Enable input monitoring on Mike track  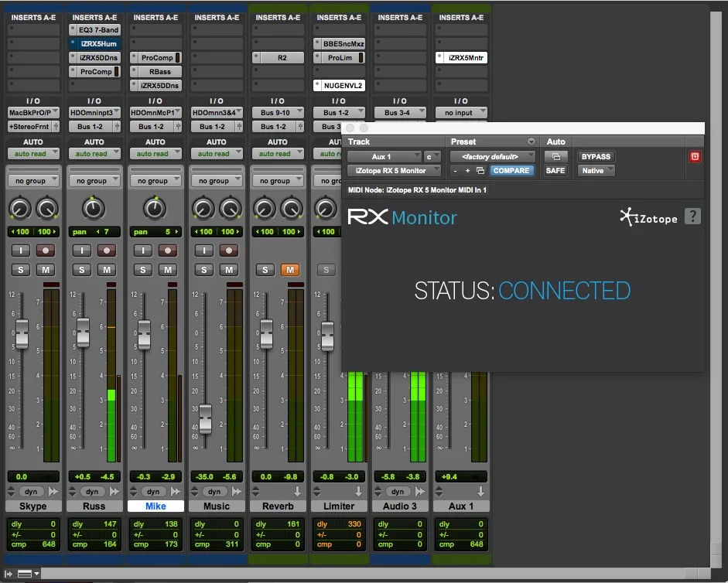[x=143, y=251]
